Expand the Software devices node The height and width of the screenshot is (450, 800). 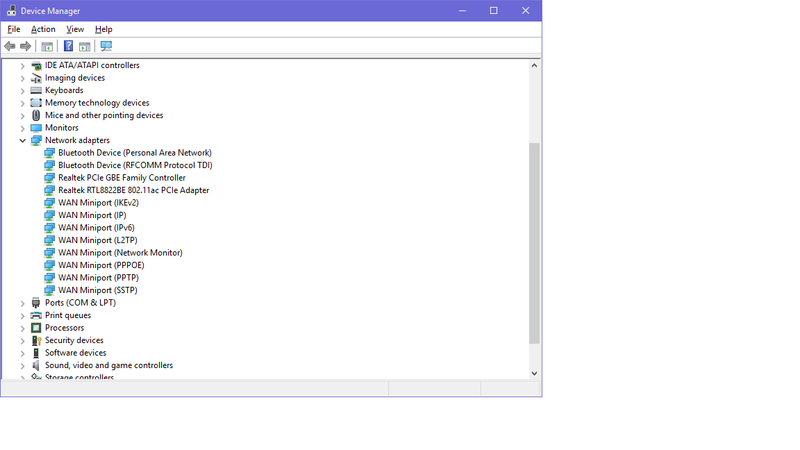(22, 353)
